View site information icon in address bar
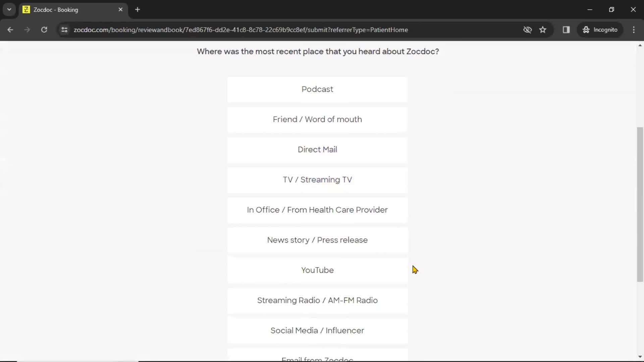The width and height of the screenshot is (644, 362). click(64, 30)
